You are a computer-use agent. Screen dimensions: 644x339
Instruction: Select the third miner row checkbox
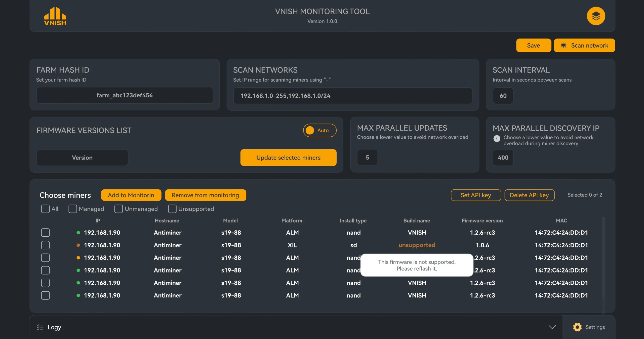[45, 257]
